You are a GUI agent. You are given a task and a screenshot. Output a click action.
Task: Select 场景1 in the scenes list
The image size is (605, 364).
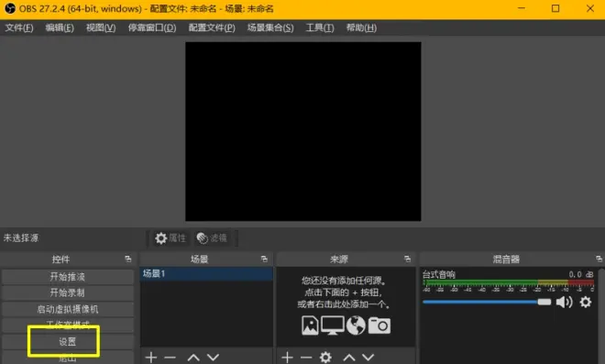click(x=206, y=273)
